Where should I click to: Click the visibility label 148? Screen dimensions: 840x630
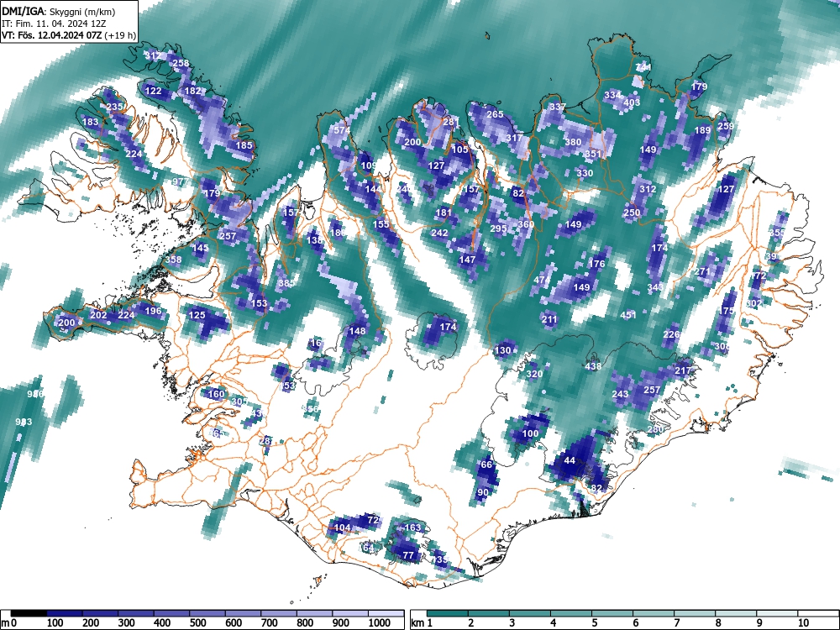pos(357,330)
